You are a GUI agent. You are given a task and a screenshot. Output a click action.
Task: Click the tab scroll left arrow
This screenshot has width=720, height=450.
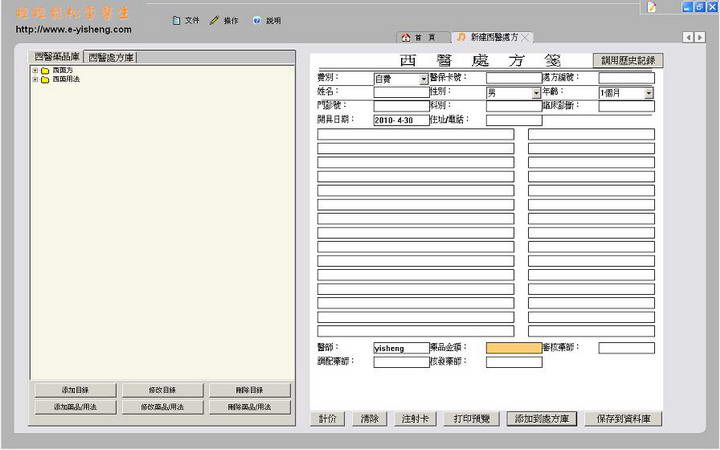[x=687, y=37]
